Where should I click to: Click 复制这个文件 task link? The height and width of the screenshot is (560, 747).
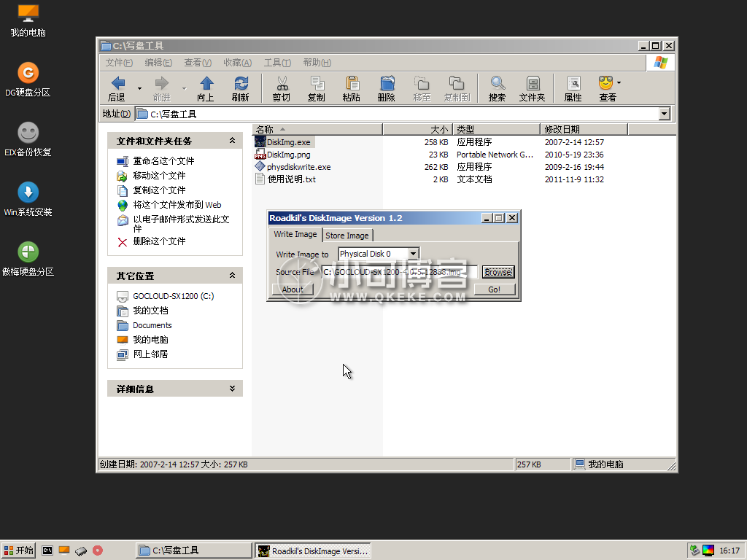tap(159, 190)
